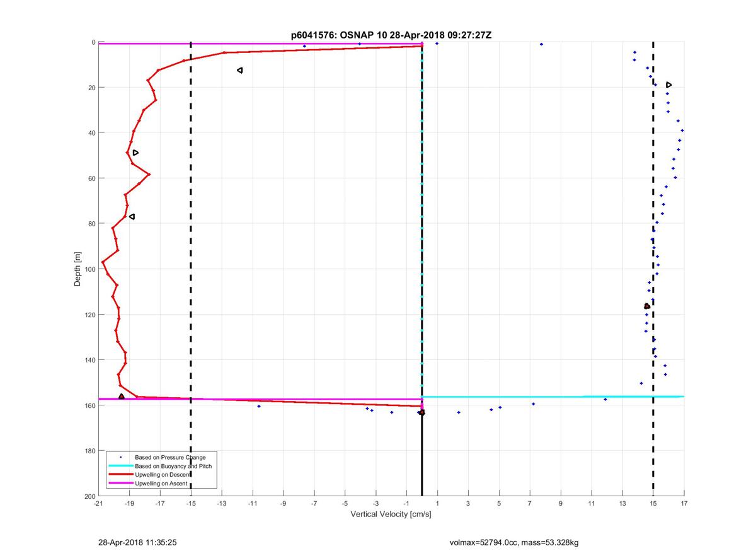Click the x-axis tick label '17'
This screenshot has height=558, width=756.
point(684,504)
